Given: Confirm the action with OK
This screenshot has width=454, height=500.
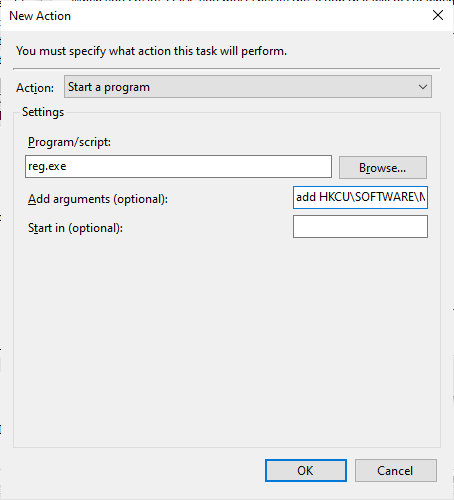Looking at the screenshot, I should 306,470.
